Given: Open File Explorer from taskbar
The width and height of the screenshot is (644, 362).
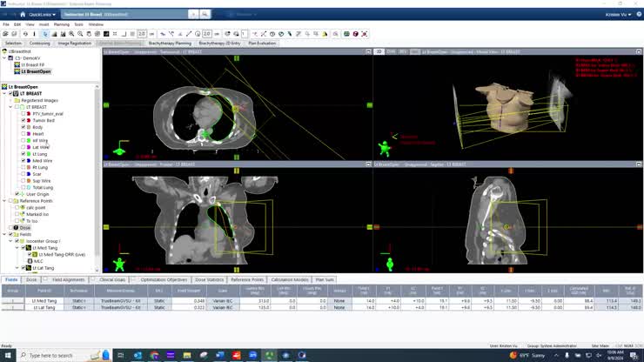Looking at the screenshot, I should tap(187, 355).
